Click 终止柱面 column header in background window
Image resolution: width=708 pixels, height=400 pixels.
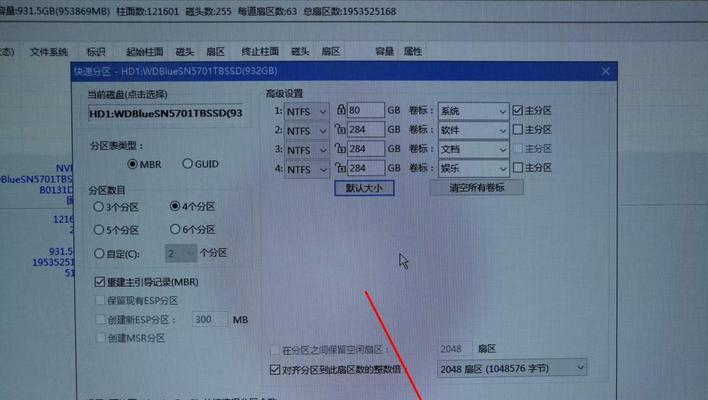[260, 51]
